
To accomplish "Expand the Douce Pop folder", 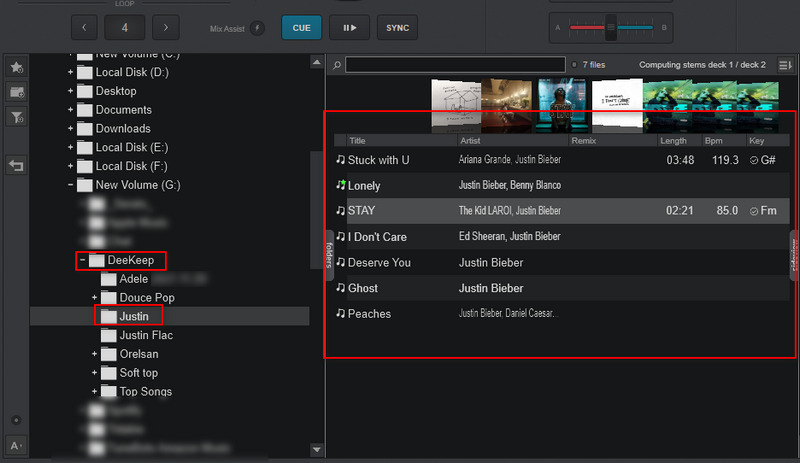I will (94, 298).
